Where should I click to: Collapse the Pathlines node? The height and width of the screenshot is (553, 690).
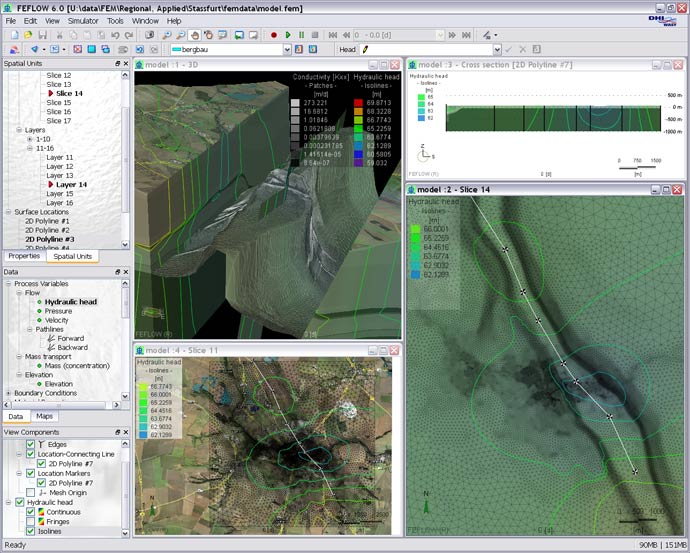(x=29, y=329)
